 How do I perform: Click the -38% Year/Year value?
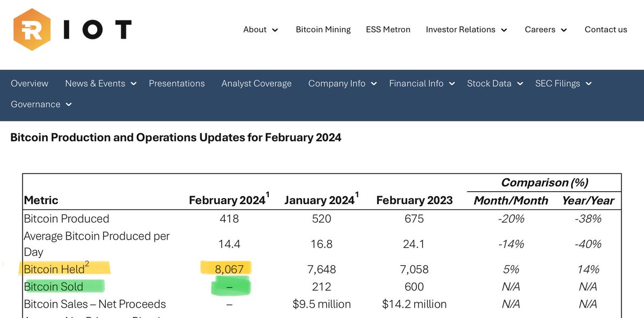588,219
